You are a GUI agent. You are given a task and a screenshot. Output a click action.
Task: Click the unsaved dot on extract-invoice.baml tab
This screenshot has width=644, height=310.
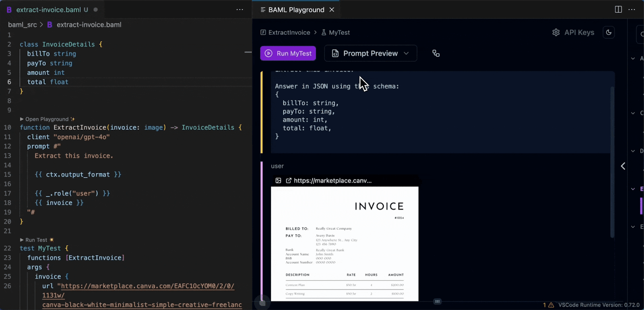[96, 10]
